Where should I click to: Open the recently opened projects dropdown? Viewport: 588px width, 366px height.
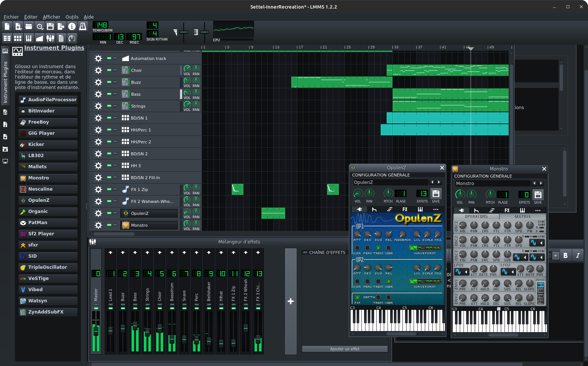tap(39, 26)
